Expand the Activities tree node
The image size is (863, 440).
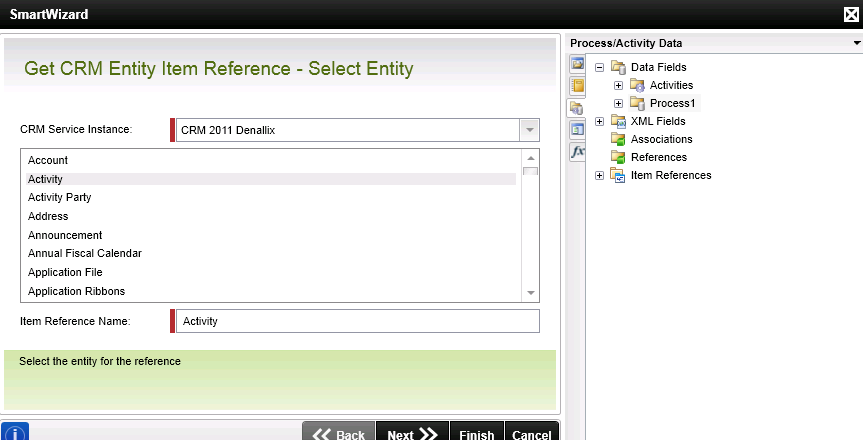tap(618, 85)
